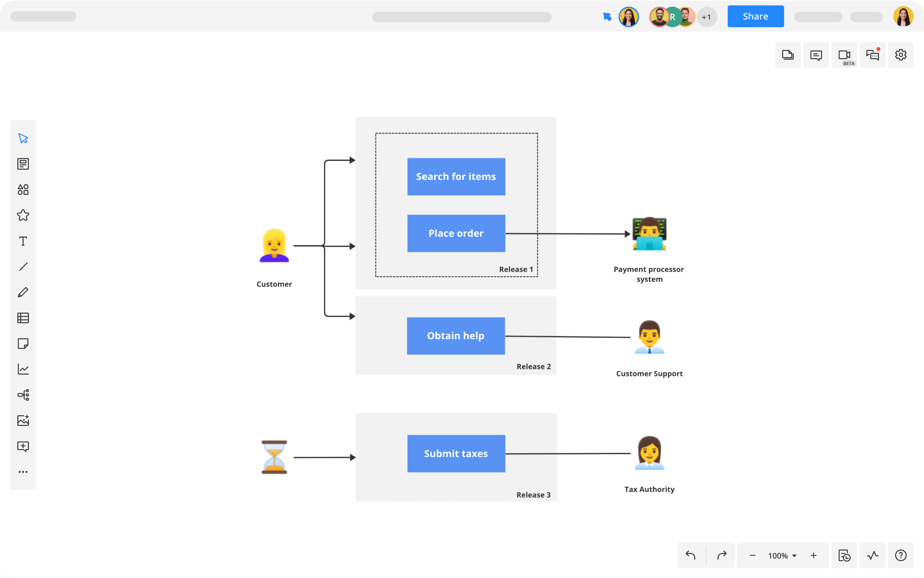Viewport: 924px width, 578px height.
Task: Open the chat panel with unread notification
Action: pos(872,55)
